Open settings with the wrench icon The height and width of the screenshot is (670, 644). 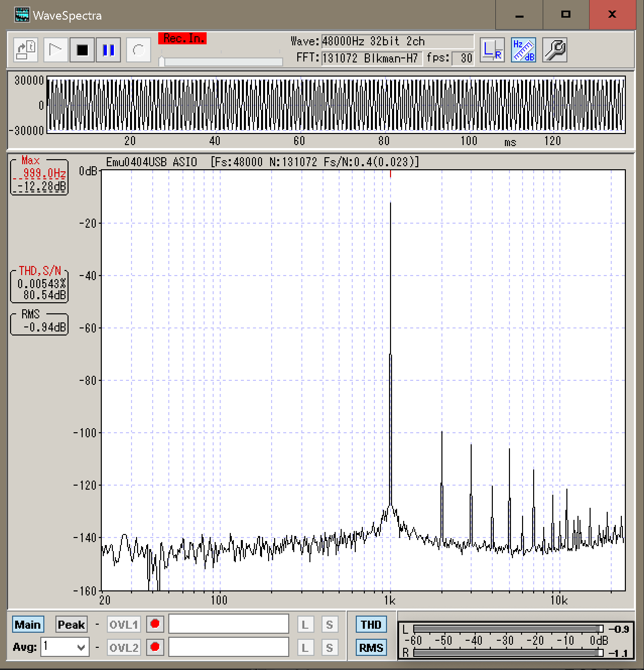tap(555, 50)
